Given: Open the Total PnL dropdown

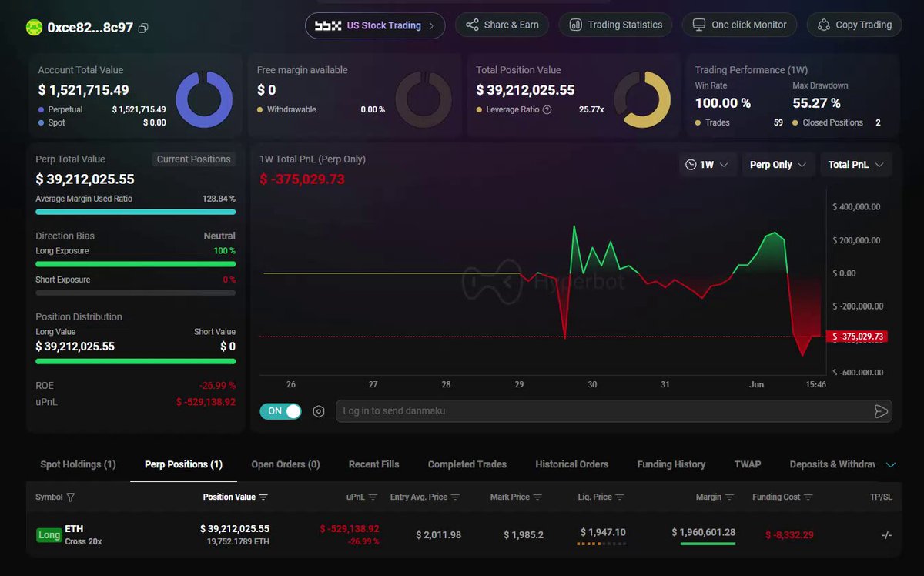Looking at the screenshot, I should 856,165.
